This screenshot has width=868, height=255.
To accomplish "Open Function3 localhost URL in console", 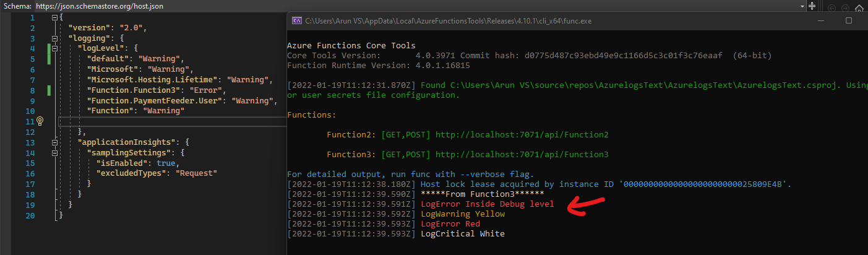I will click(x=522, y=154).
